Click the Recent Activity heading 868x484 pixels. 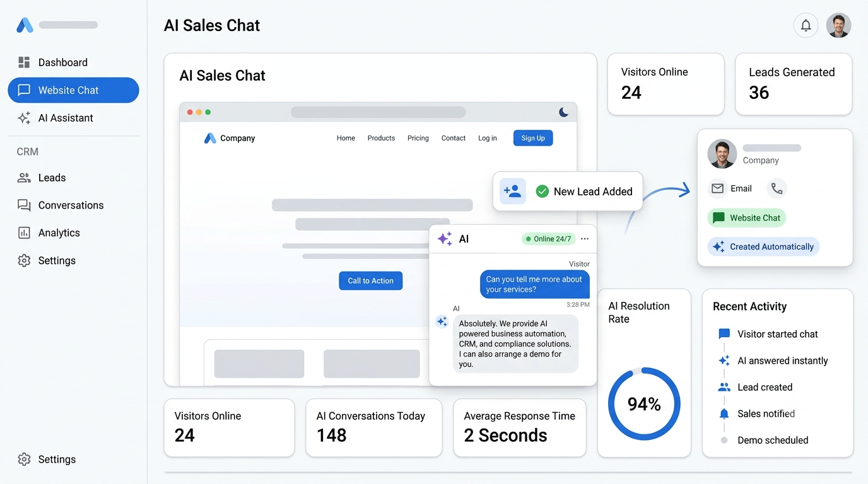(x=749, y=306)
